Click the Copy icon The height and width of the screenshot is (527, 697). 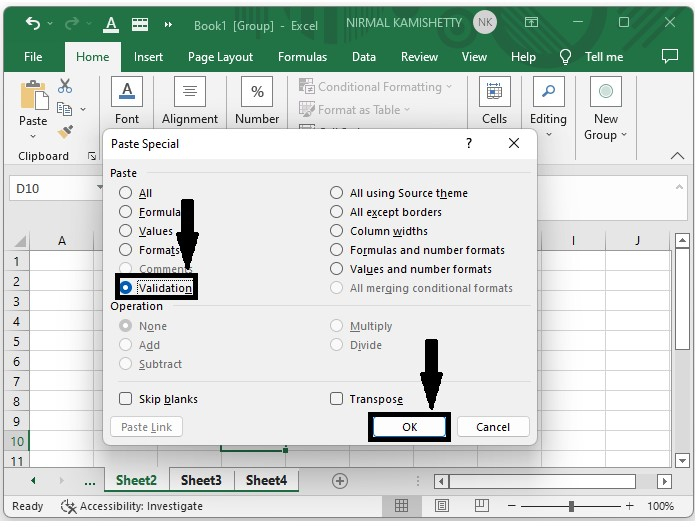click(64, 109)
